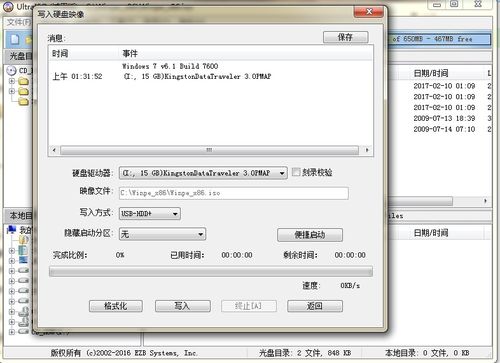This screenshot has width=500, height=363.
Task: Expand the first folder in the CD tree
Action: [x=12, y=81]
